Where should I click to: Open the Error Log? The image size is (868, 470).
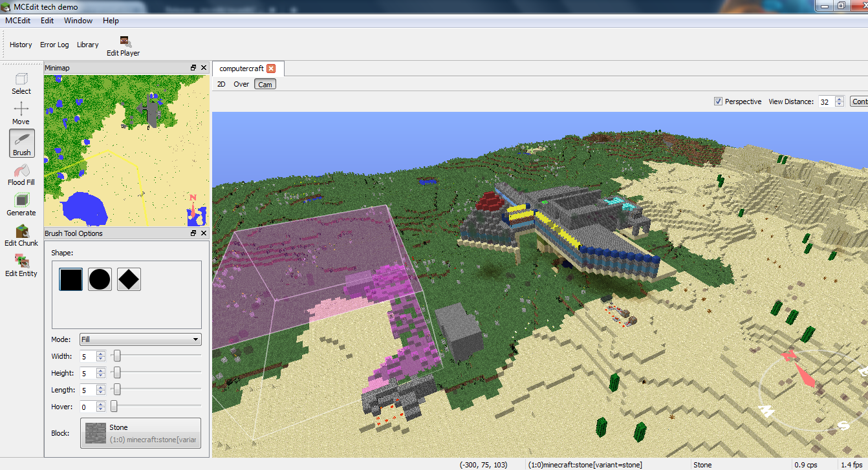[54, 45]
